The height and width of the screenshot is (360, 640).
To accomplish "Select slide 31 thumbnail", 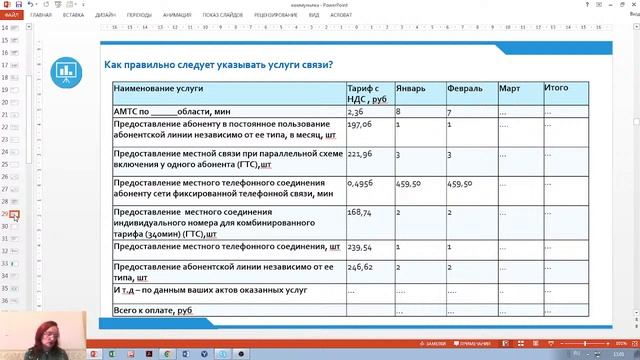I will point(14,238).
